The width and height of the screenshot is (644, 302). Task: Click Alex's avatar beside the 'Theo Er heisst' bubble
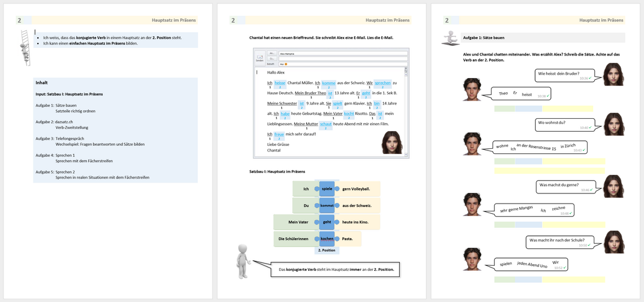pos(472,89)
